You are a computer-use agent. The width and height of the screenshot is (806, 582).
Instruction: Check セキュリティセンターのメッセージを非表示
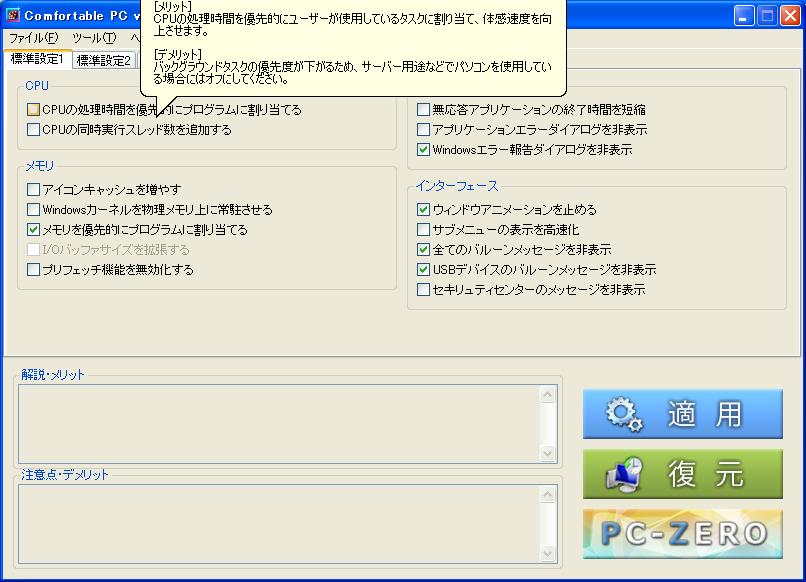point(424,290)
